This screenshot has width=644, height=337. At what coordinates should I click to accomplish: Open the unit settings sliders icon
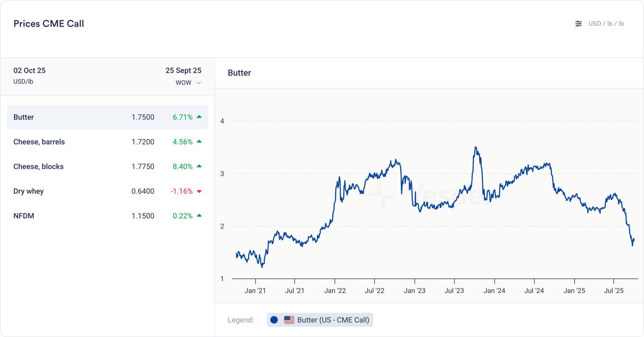[578, 24]
